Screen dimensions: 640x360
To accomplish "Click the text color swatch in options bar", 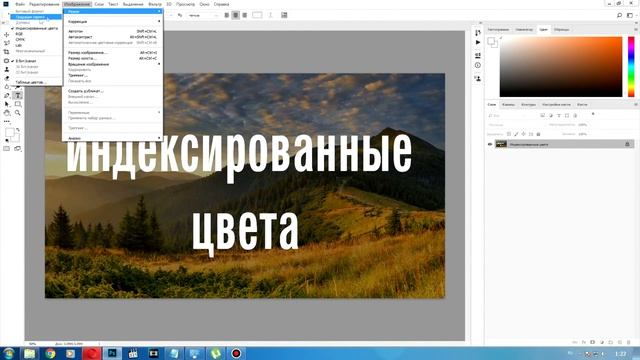I will click(x=257, y=15).
